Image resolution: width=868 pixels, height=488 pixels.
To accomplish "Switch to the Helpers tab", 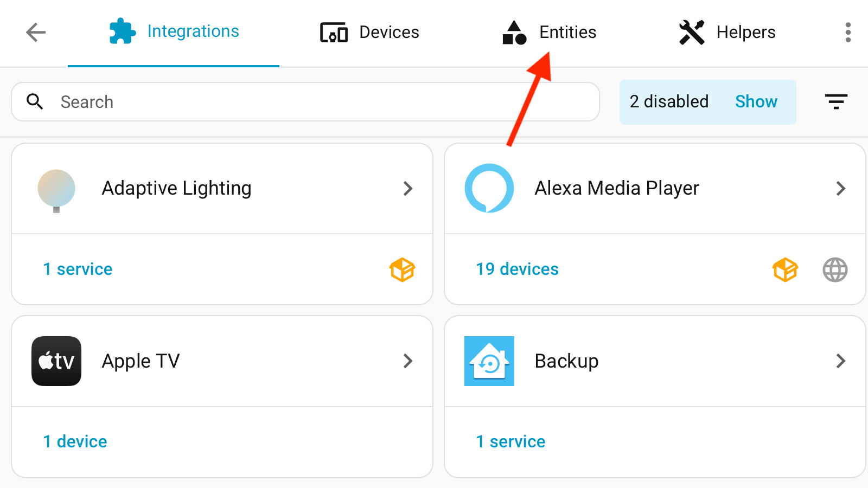I will (727, 33).
